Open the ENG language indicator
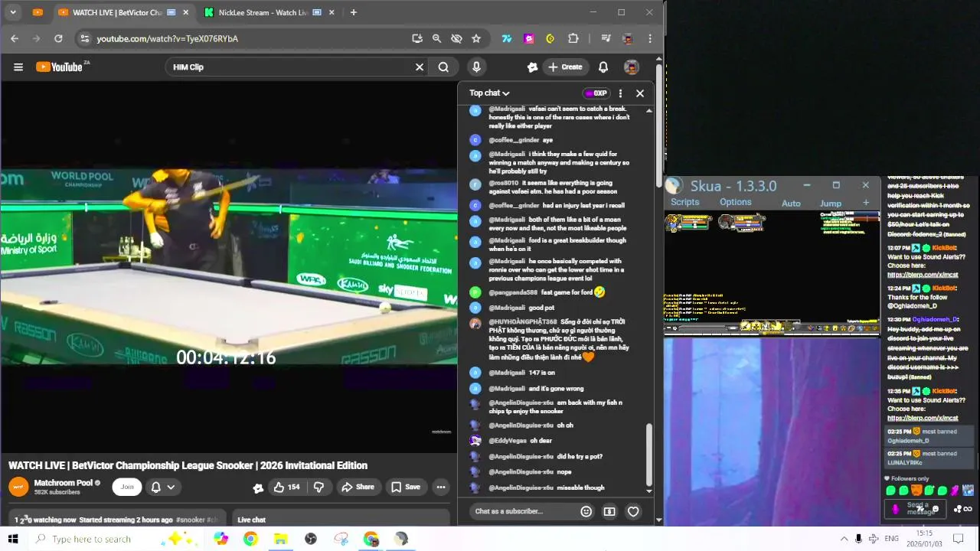Image resolution: width=980 pixels, height=551 pixels. pos(891,539)
